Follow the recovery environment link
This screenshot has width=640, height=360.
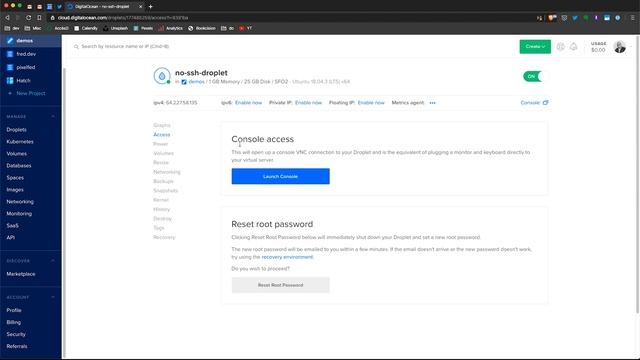coord(287,257)
